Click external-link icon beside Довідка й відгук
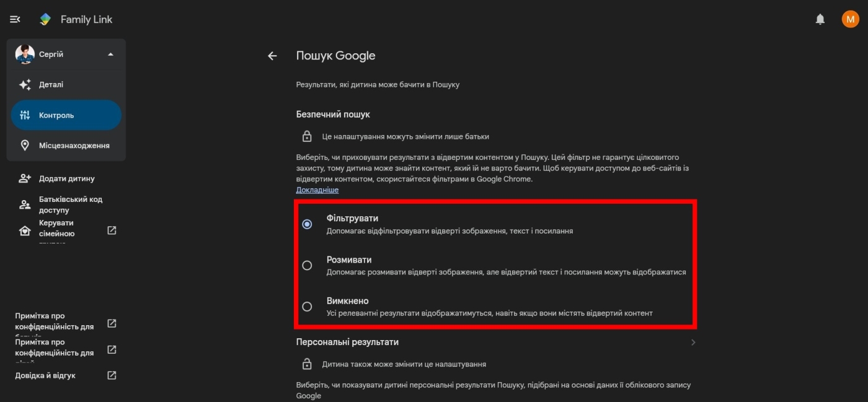 [112, 375]
